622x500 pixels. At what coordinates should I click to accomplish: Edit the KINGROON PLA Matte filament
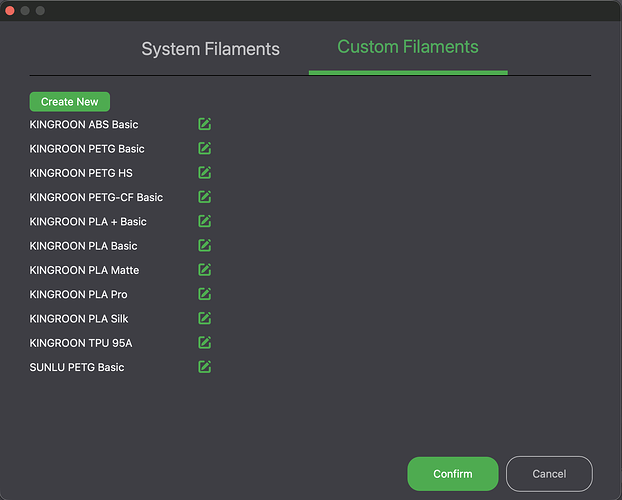205,270
